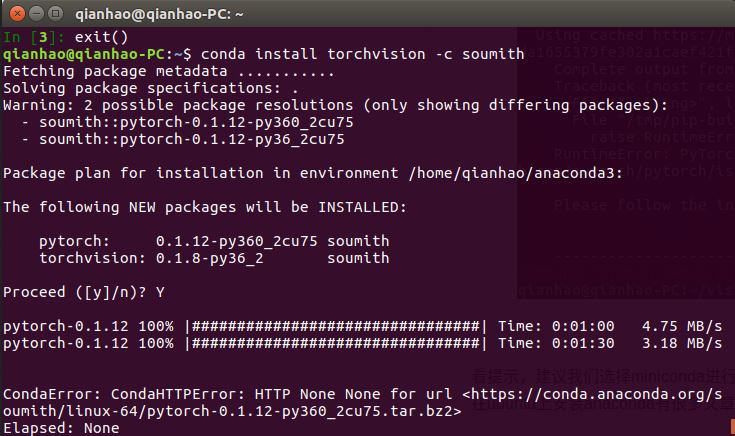The width and height of the screenshot is (735, 436).
Task: Click the conda install torchvision command text
Action: (x=363, y=53)
